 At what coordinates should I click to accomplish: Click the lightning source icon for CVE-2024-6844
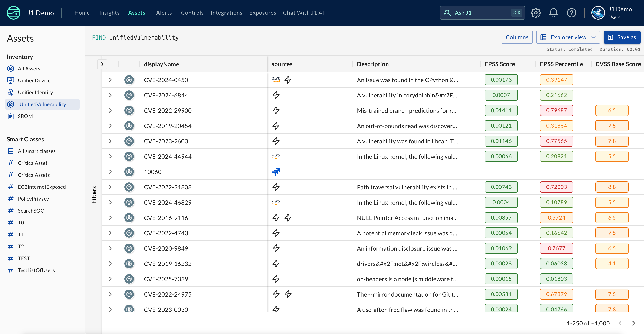tap(276, 95)
